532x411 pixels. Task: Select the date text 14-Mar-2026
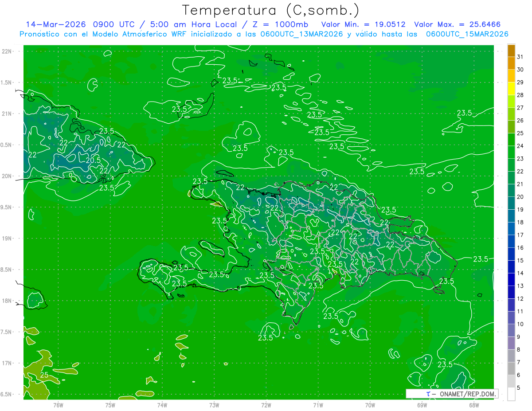pos(57,24)
